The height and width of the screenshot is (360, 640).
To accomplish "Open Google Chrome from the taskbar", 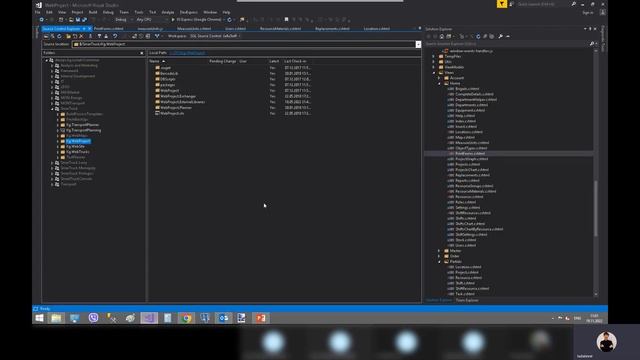I will coord(186,318).
